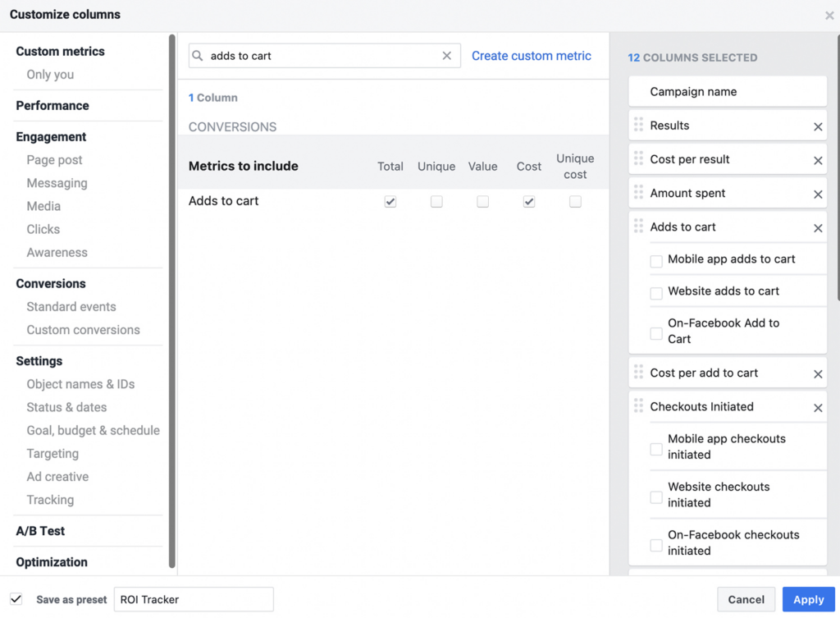Close the Customize columns dialog
The height and width of the screenshot is (618, 840).
click(829, 16)
